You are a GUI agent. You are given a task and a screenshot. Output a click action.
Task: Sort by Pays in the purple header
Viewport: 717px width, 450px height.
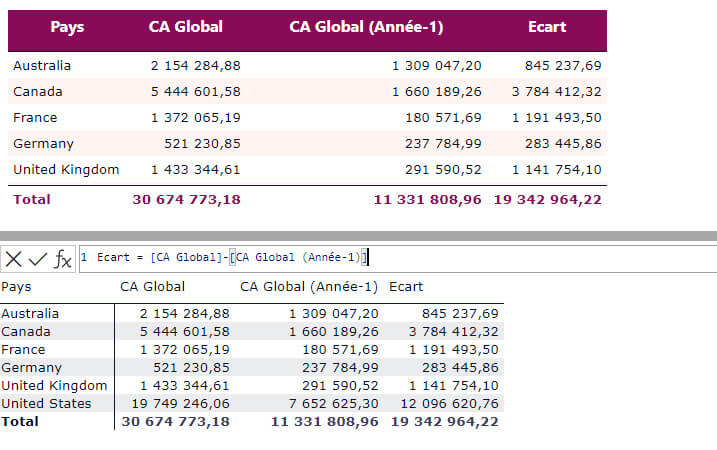pyautogui.click(x=67, y=27)
